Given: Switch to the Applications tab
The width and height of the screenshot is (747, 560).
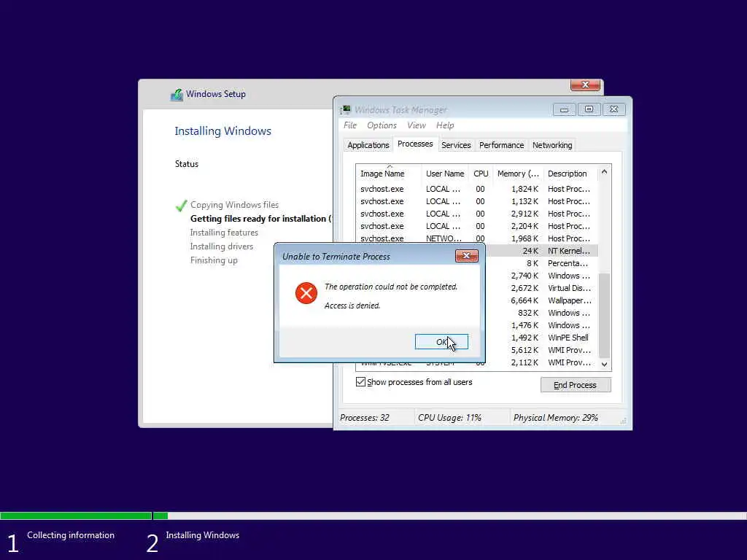Looking at the screenshot, I should [x=368, y=145].
